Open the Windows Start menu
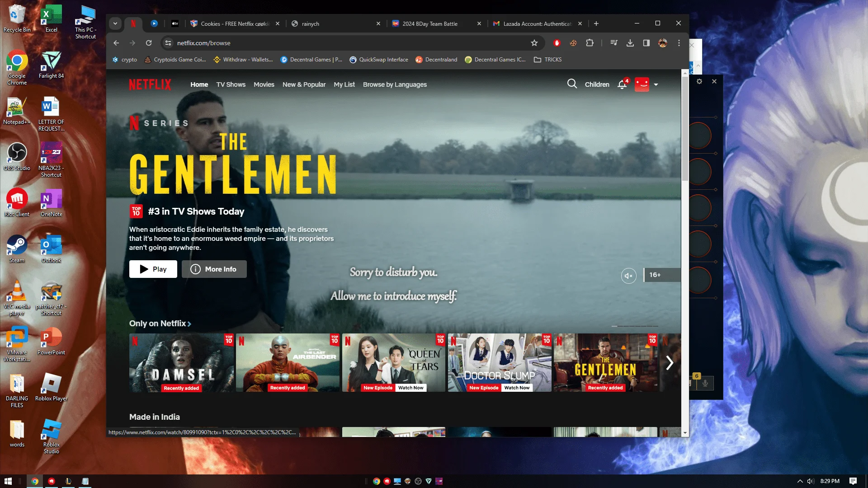868x488 pixels. click(x=8, y=481)
